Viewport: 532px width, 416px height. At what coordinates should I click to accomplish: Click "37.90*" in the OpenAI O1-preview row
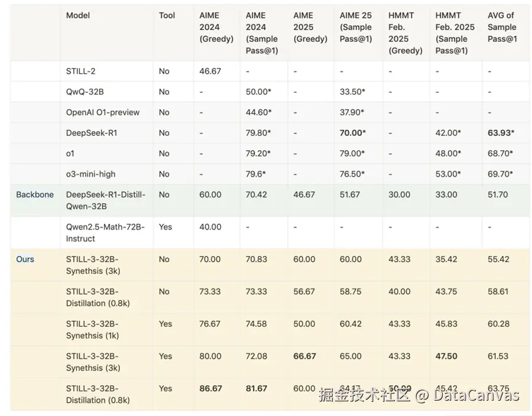[352, 113]
